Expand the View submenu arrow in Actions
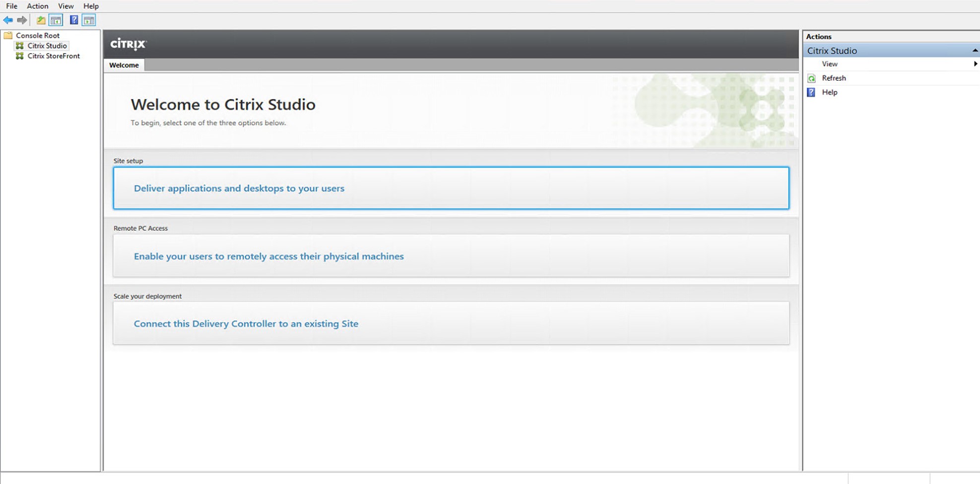This screenshot has width=980, height=484. tap(975, 64)
